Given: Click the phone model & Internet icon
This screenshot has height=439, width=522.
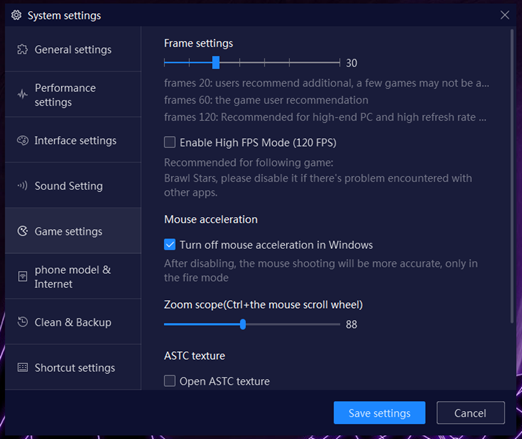Looking at the screenshot, I should point(22,276).
